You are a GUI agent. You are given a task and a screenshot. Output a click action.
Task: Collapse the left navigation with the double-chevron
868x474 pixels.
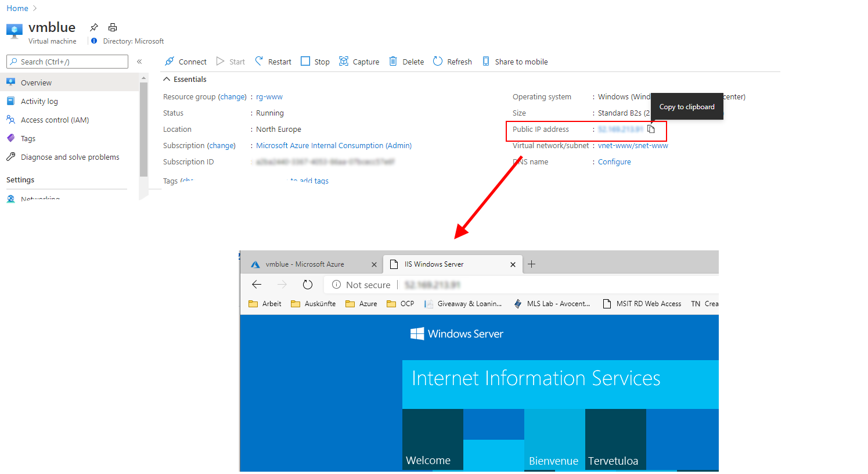[139, 60]
